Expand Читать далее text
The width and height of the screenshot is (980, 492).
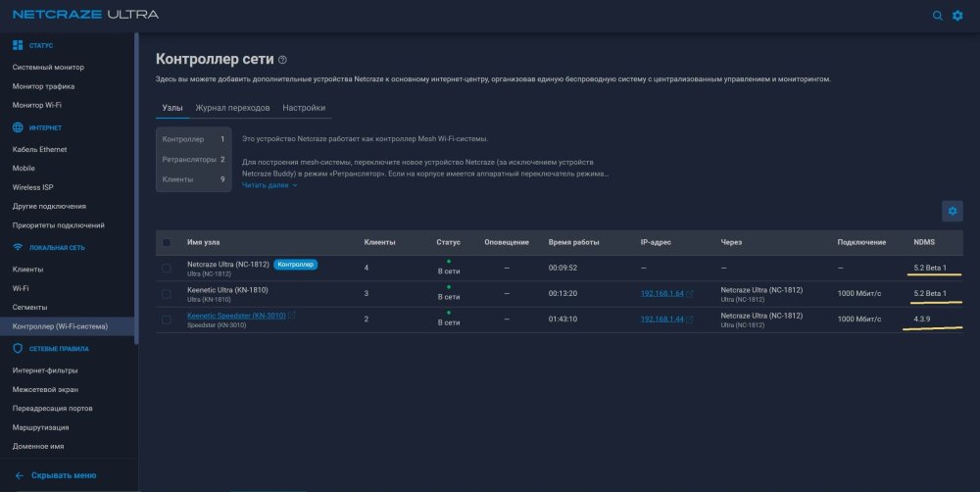269,185
